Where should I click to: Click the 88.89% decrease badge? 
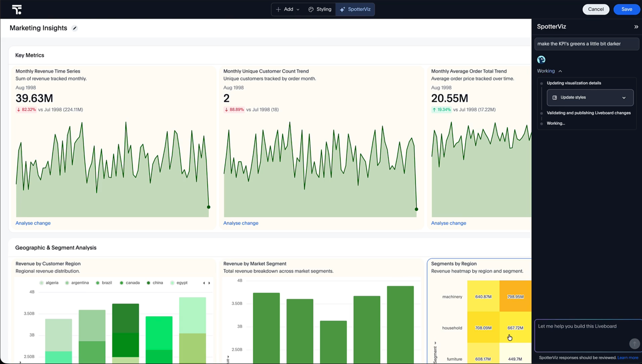234,110
